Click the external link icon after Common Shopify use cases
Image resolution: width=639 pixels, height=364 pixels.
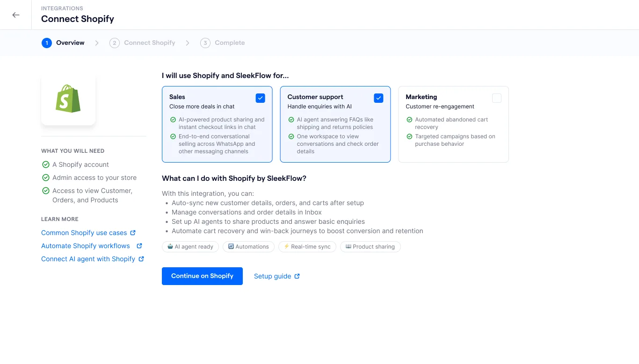[x=133, y=233]
